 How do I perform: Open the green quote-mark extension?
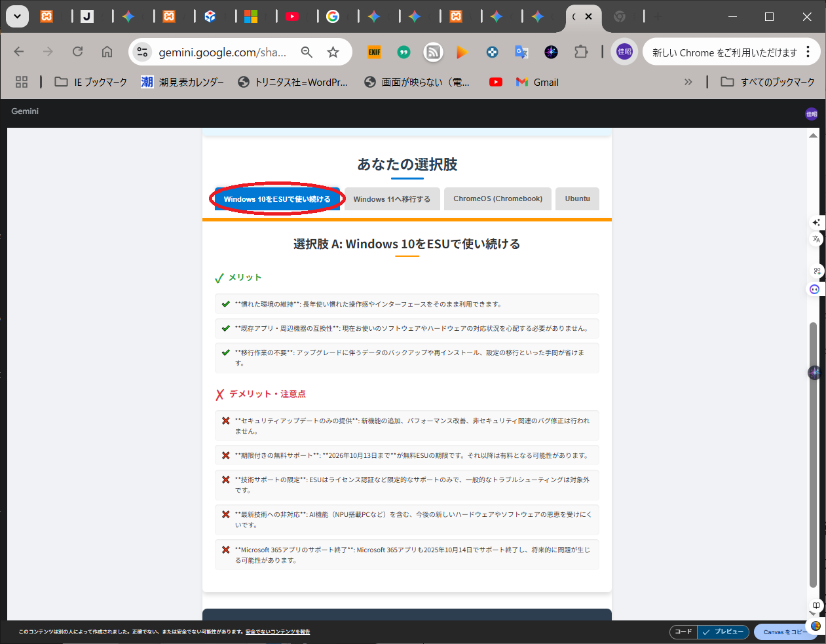(x=404, y=52)
